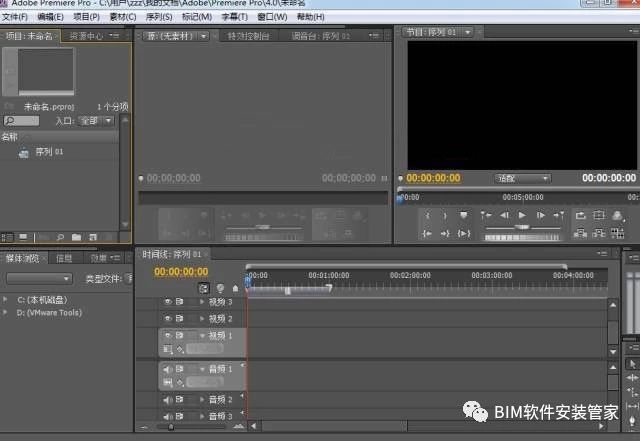Toggle Loop playback in Program monitor
Viewport: 640px width, 441px height.
(x=580, y=215)
